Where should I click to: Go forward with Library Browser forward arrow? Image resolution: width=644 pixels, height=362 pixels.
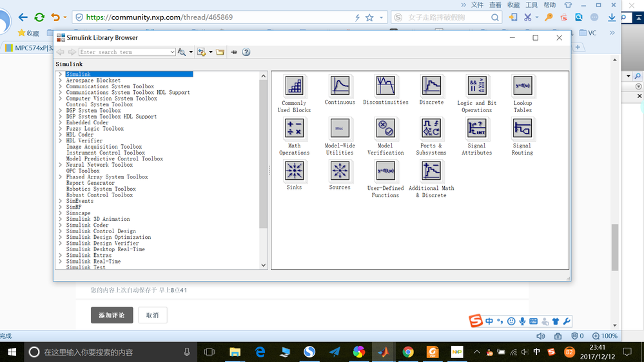72,52
